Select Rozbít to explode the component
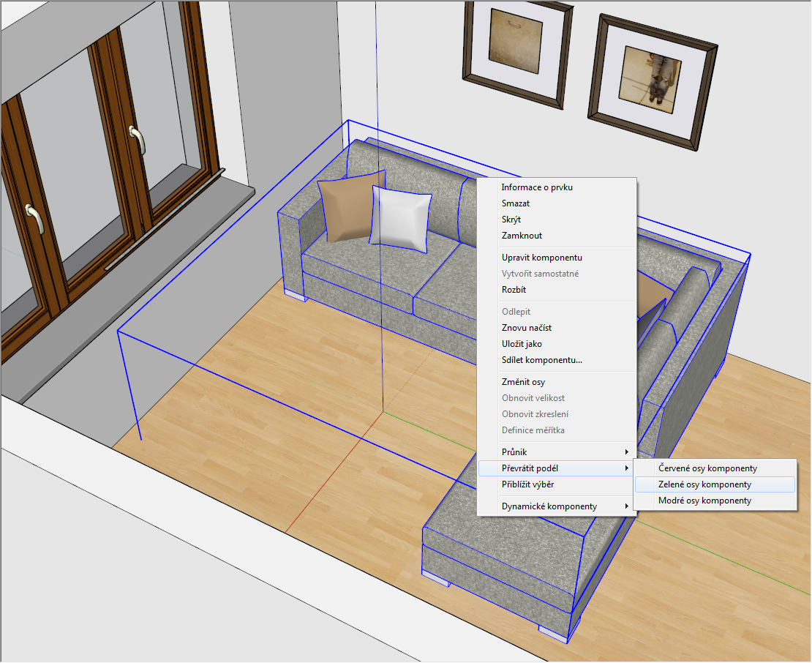Viewport: 812px width, 663px height. click(514, 290)
